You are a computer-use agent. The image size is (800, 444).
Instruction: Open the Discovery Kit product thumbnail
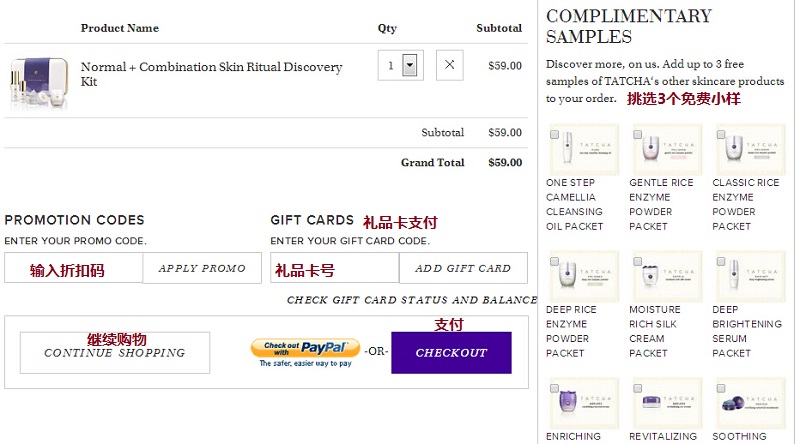click(x=39, y=82)
